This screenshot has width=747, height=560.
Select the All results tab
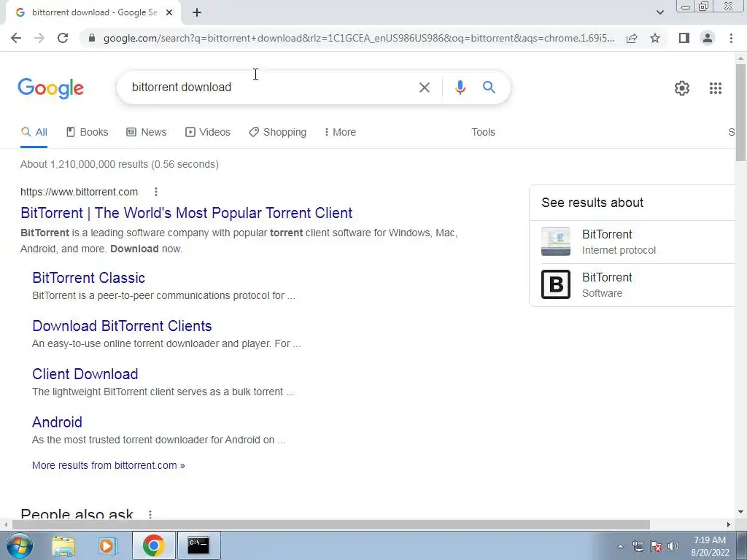point(34,132)
